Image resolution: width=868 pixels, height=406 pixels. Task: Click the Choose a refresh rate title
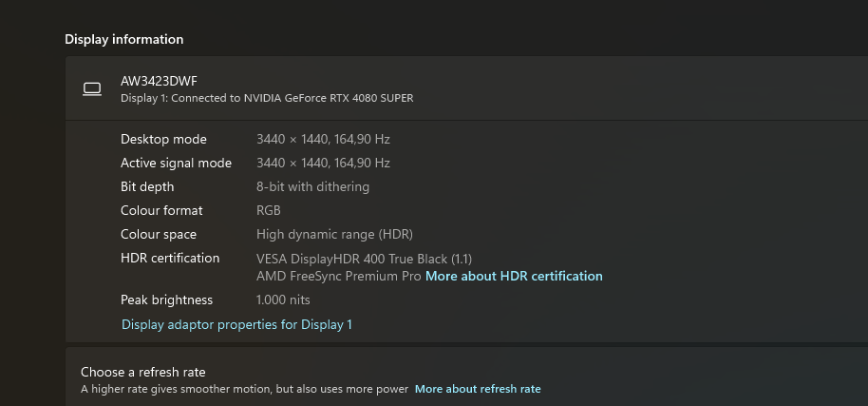142,372
